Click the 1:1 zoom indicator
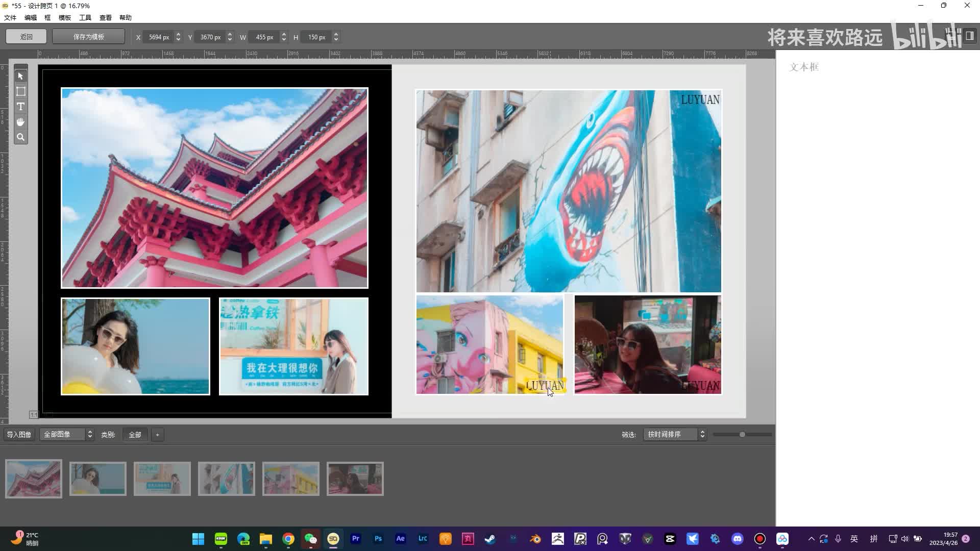Viewport: 980px width, 551px height. pos(33,415)
